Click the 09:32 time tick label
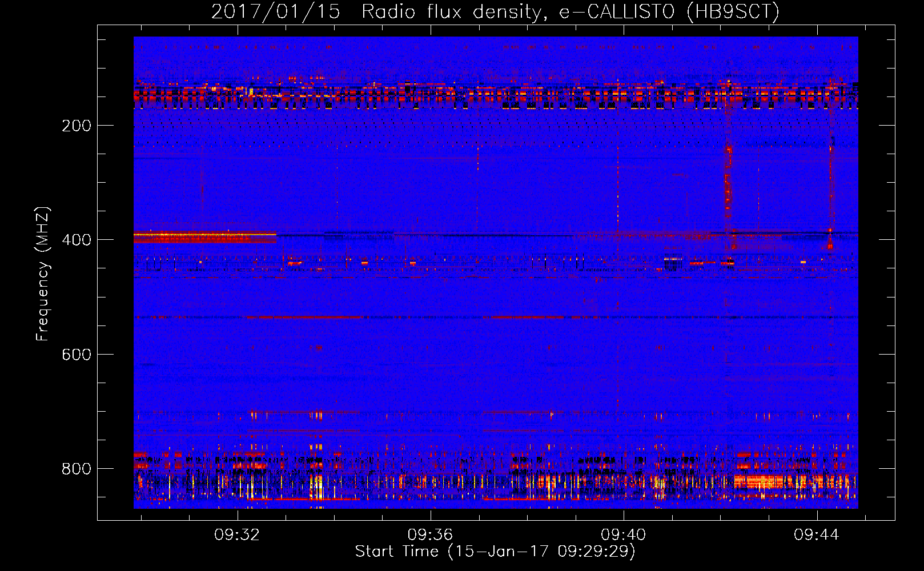This screenshot has width=924, height=571. tap(237, 534)
